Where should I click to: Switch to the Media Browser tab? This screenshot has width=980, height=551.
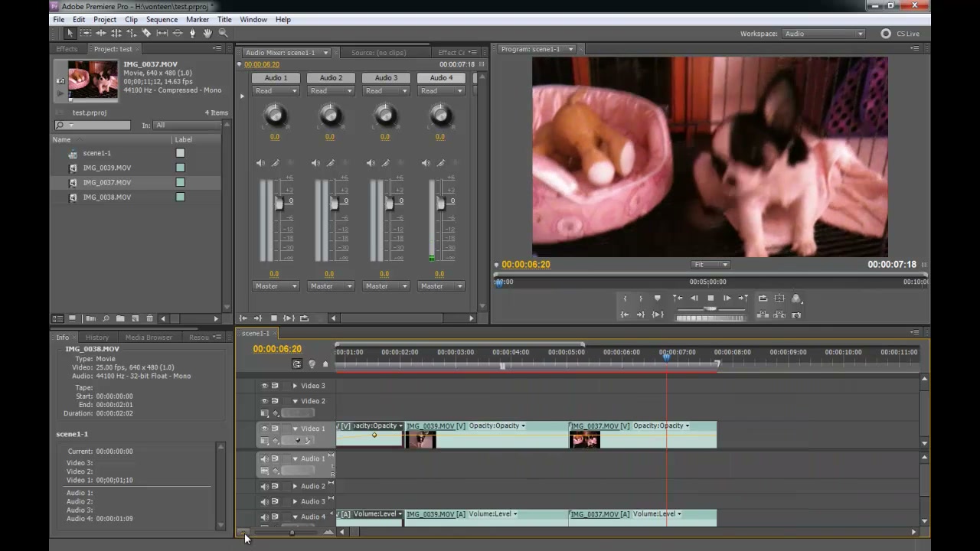[149, 337]
